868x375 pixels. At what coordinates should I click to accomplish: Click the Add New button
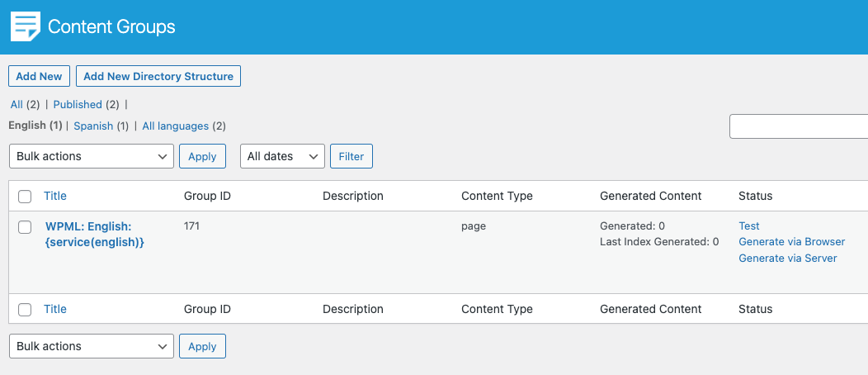coord(39,76)
